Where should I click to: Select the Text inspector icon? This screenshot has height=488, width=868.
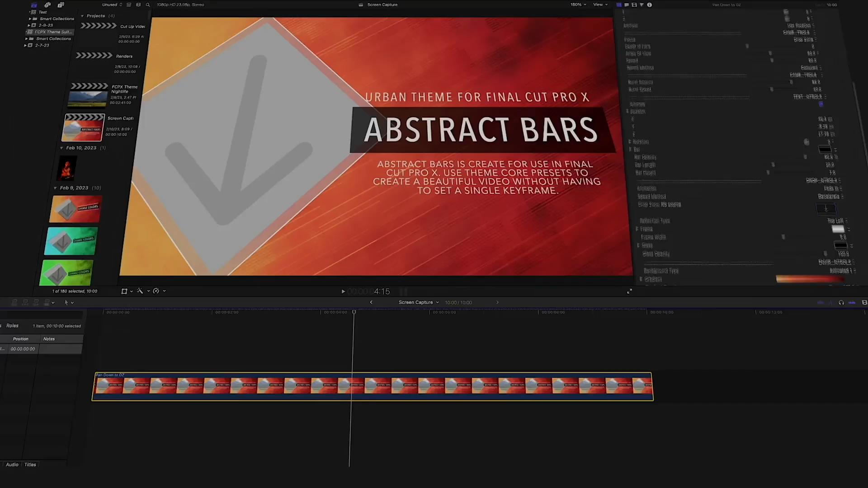pos(627,5)
